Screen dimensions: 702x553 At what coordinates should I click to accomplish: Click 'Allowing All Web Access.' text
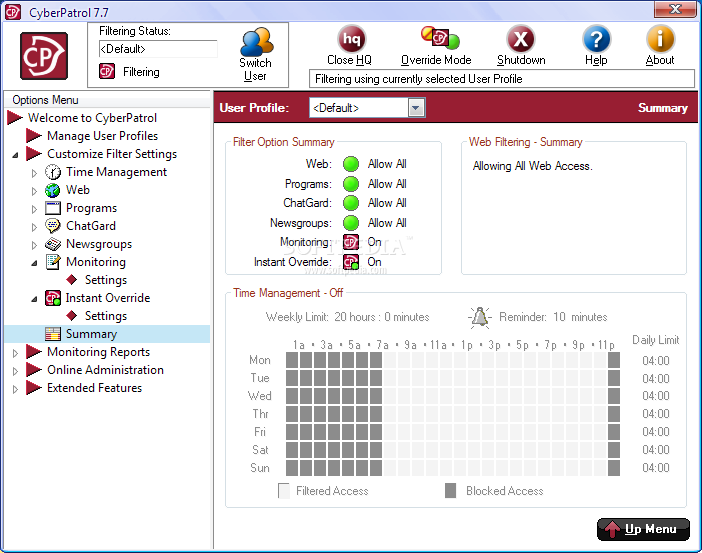[532, 166]
